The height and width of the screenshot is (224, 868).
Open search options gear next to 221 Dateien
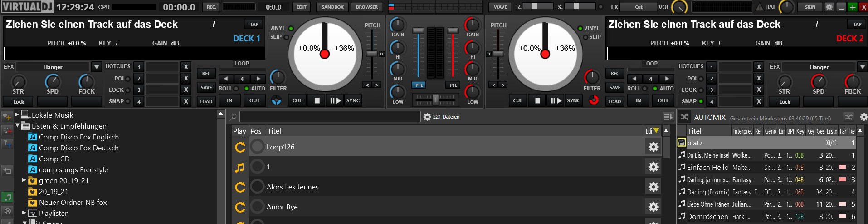(x=427, y=117)
